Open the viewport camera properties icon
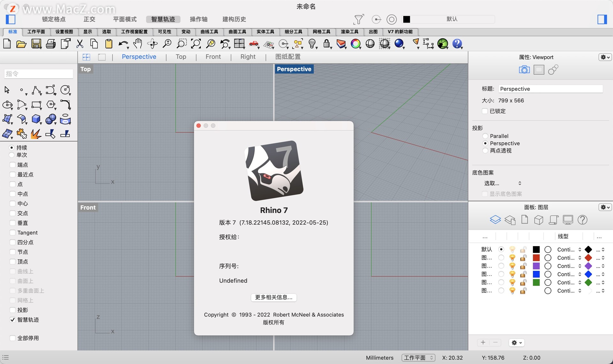 (x=524, y=70)
